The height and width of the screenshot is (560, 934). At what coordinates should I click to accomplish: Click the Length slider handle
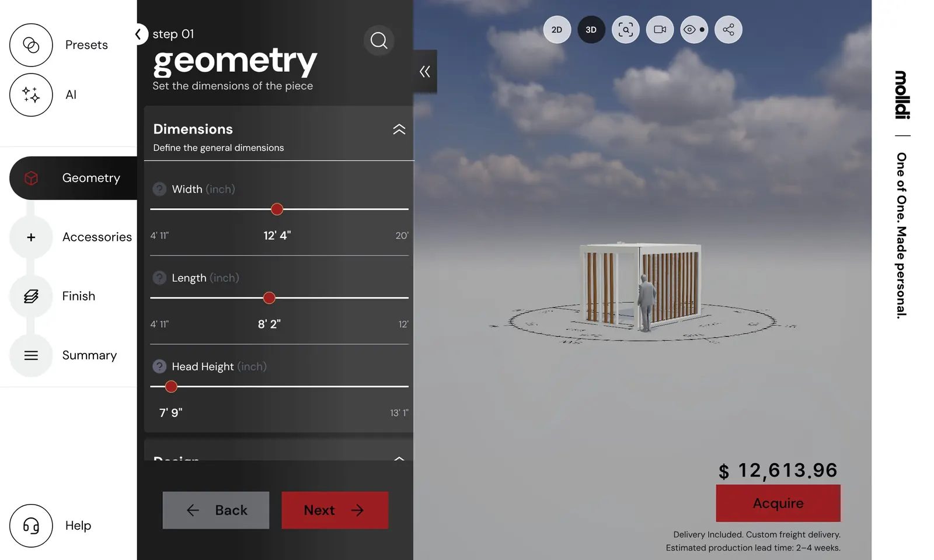point(269,298)
